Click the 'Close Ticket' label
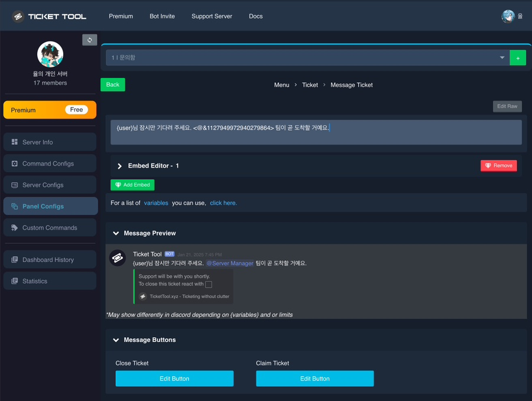The image size is (532, 401). (132, 363)
